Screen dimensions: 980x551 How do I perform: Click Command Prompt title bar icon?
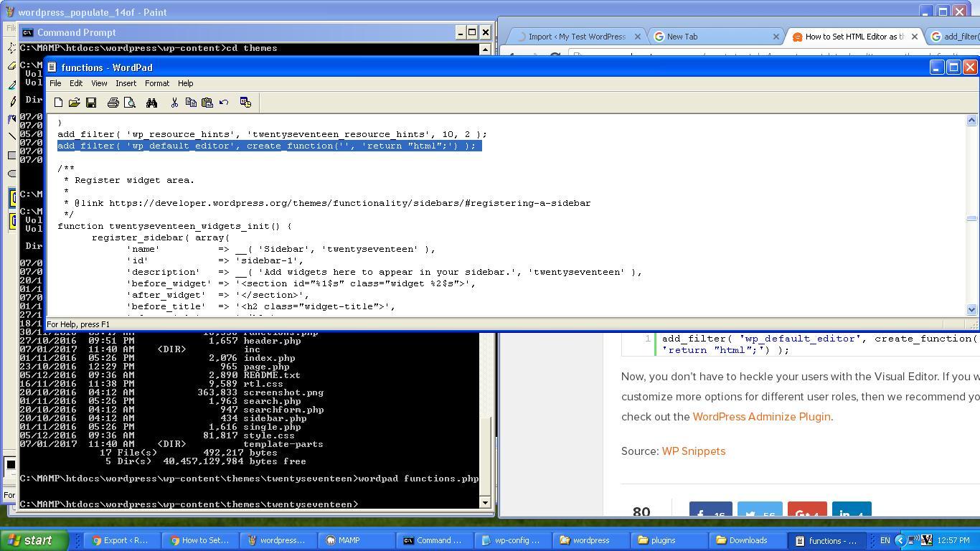click(x=27, y=32)
